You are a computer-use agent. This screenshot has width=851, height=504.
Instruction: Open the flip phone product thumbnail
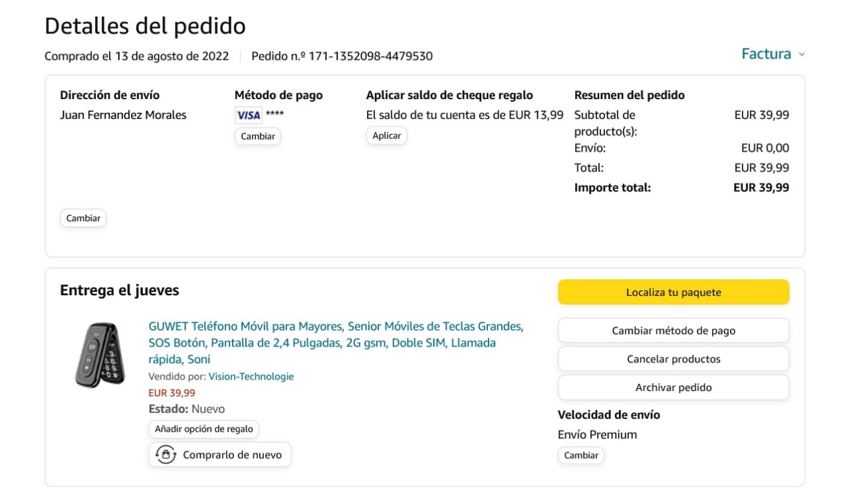(x=100, y=355)
